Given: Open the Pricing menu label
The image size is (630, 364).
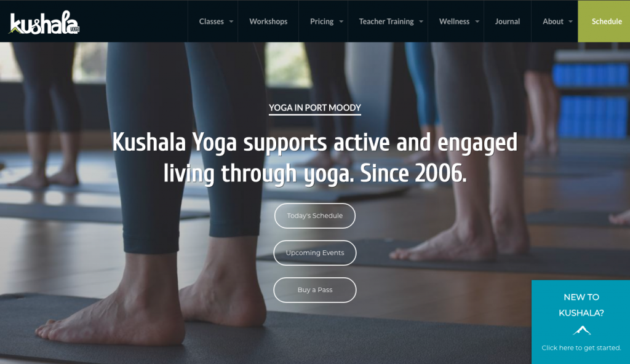Looking at the screenshot, I should [x=322, y=22].
